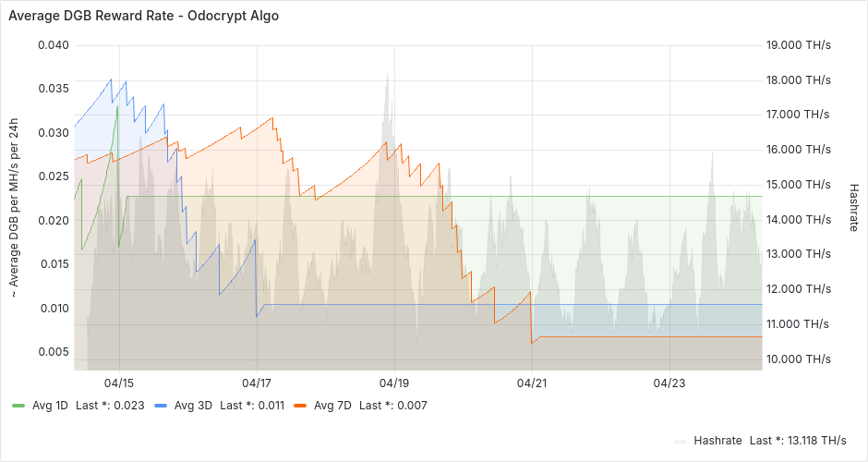Click the orange Avg 7D legend color swatch

click(x=300, y=405)
